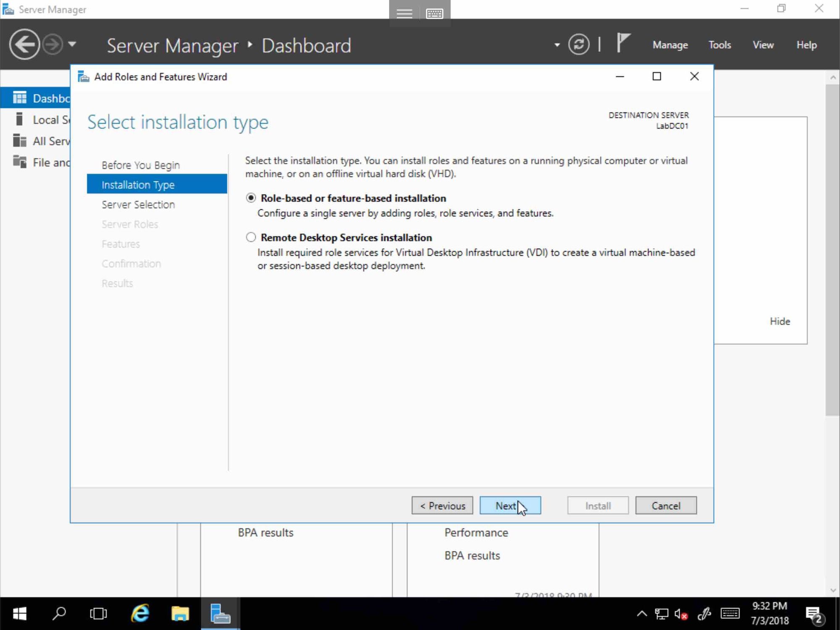
Task: Minimize the Add Roles and Features Wizard
Action: click(620, 76)
